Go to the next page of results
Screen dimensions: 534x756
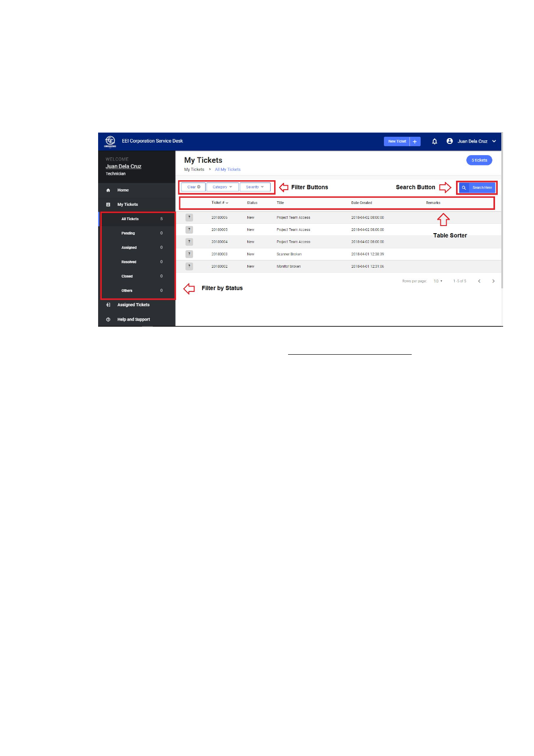[493, 281]
